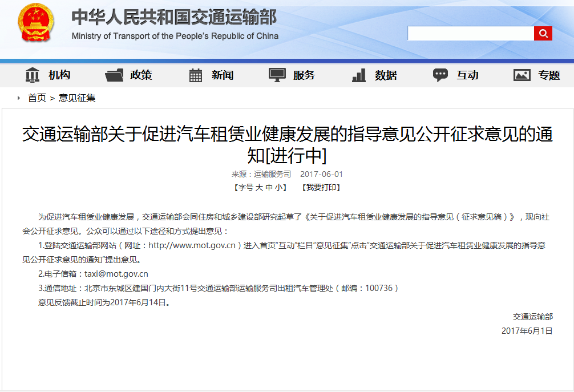Click the postal code 100736

point(379,288)
